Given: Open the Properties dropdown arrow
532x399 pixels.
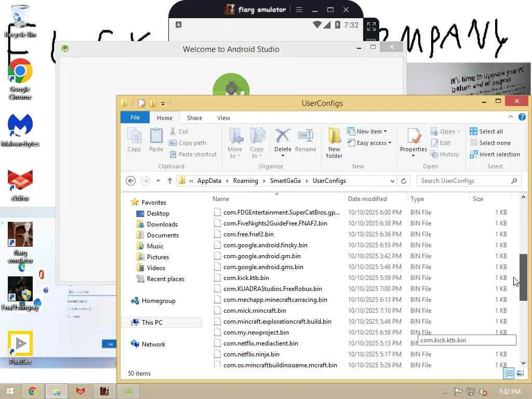Looking at the screenshot, I should (413, 156).
